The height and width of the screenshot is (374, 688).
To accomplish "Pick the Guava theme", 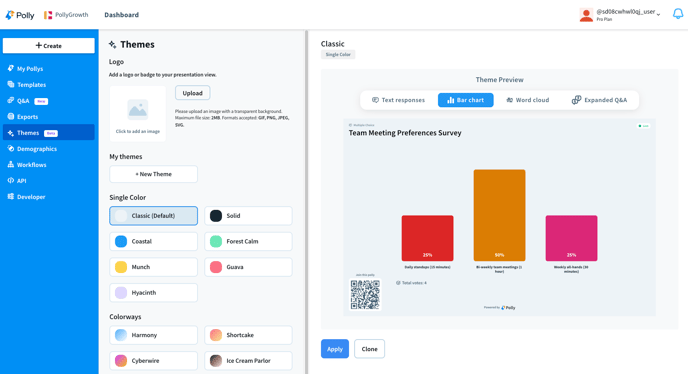I will tap(248, 267).
